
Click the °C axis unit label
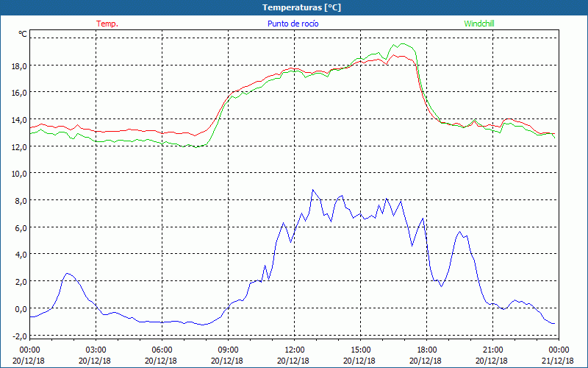click(x=23, y=34)
